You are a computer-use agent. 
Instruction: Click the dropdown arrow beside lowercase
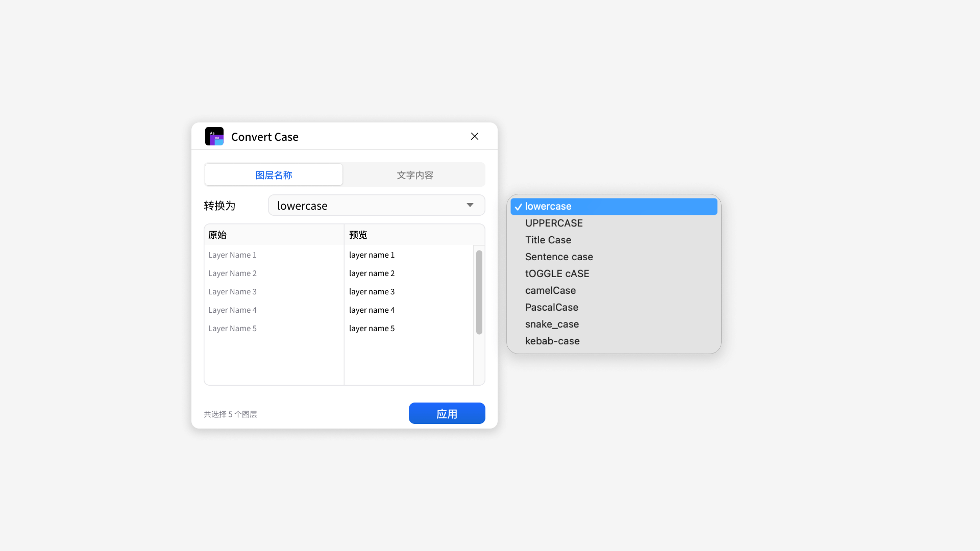470,205
